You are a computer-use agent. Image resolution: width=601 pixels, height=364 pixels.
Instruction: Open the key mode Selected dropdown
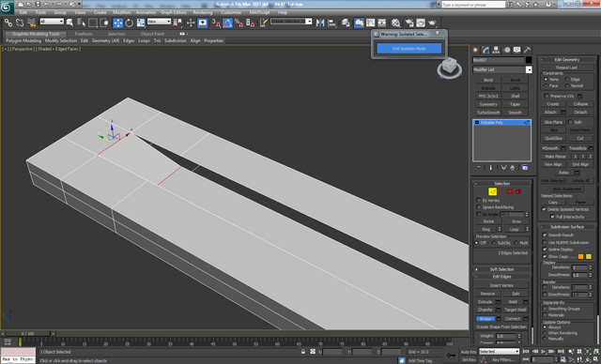pyautogui.click(x=499, y=352)
